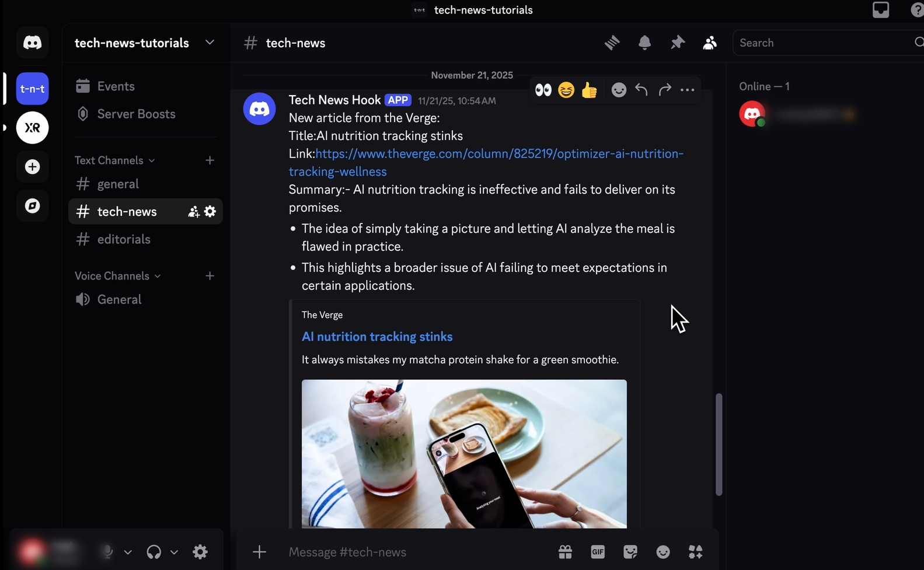Expand microphone input options chevron

(128, 552)
